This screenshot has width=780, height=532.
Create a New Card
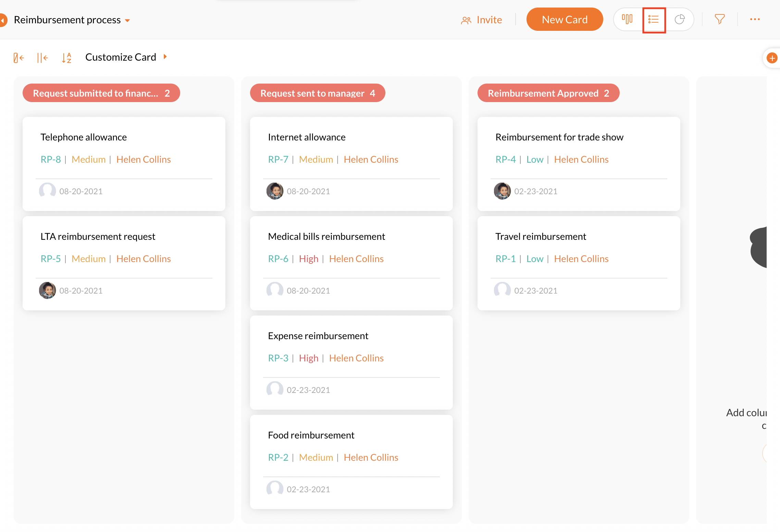pos(565,20)
